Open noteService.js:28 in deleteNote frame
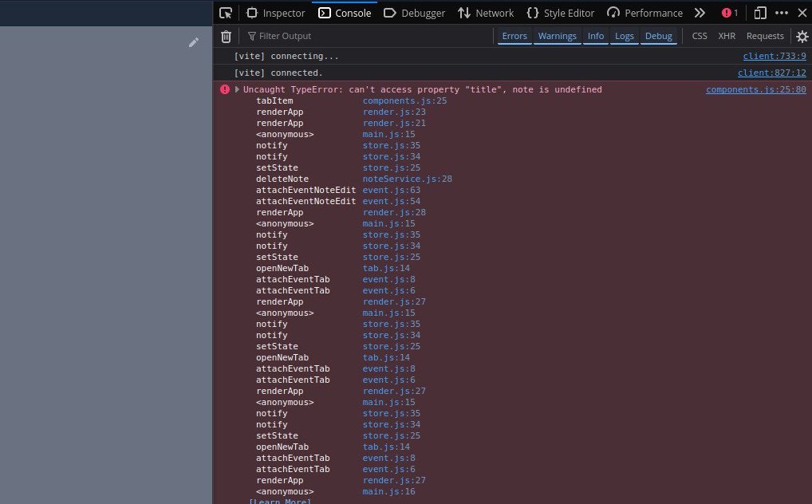 407,179
